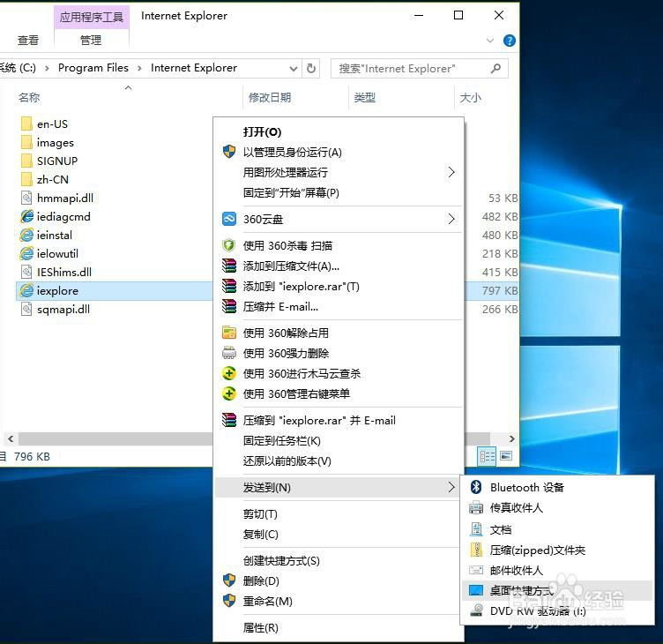Click the sqmapi.dll file icon
Image resolution: width=663 pixels, height=644 pixels.
[x=26, y=310]
